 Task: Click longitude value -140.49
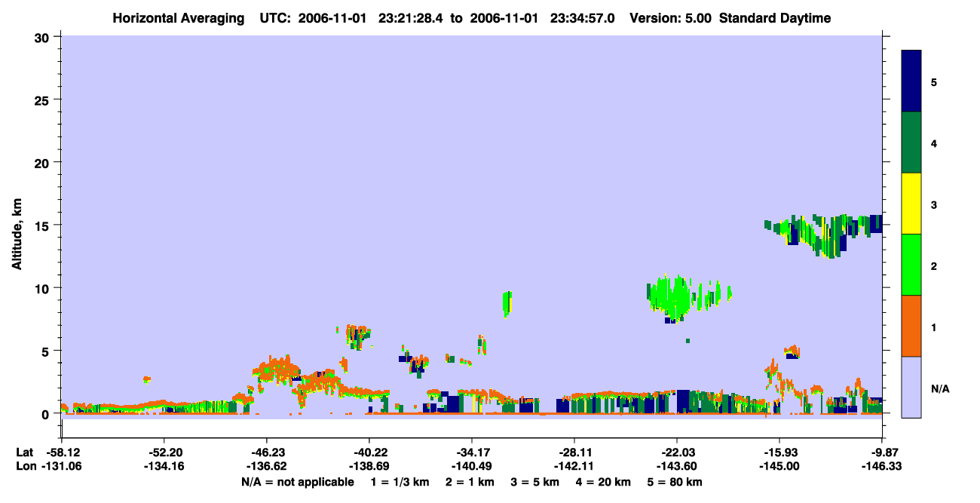472,467
